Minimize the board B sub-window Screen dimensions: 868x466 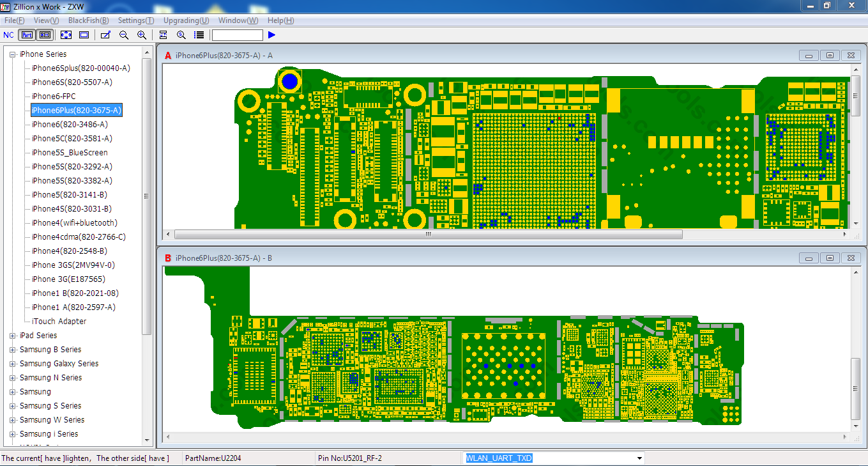pos(809,258)
